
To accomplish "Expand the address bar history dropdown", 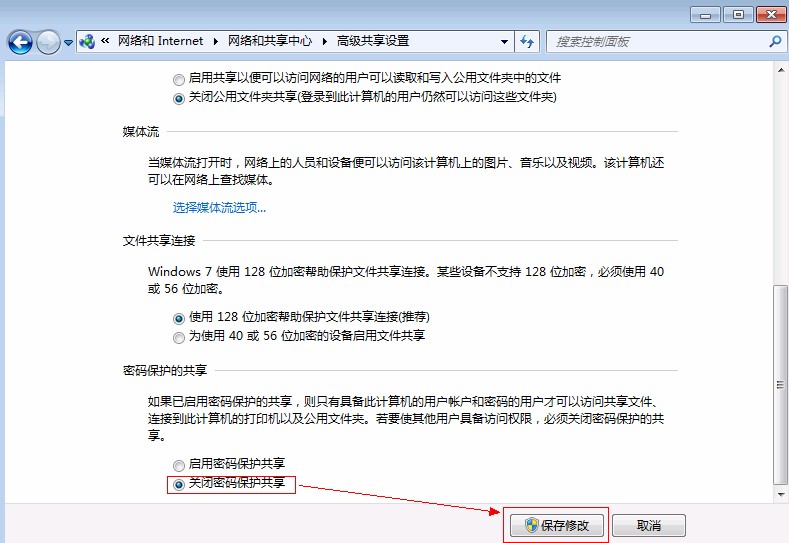I will pos(504,42).
